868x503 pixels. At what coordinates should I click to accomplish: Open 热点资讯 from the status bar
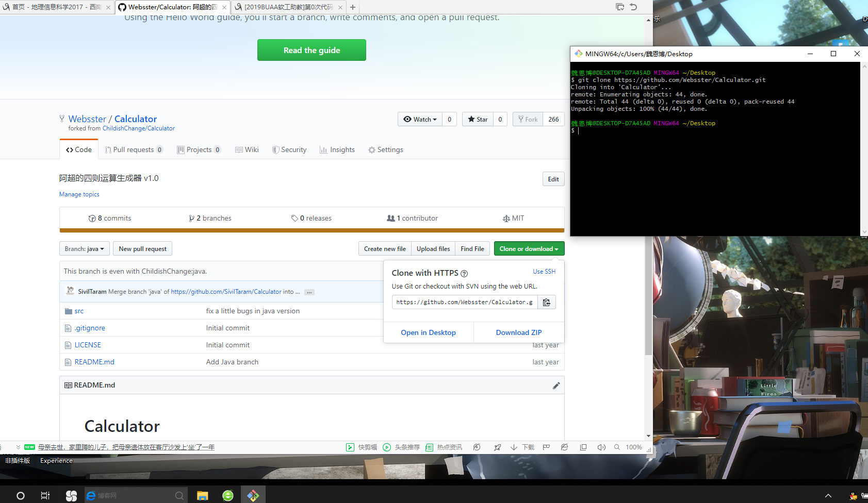pos(444,447)
